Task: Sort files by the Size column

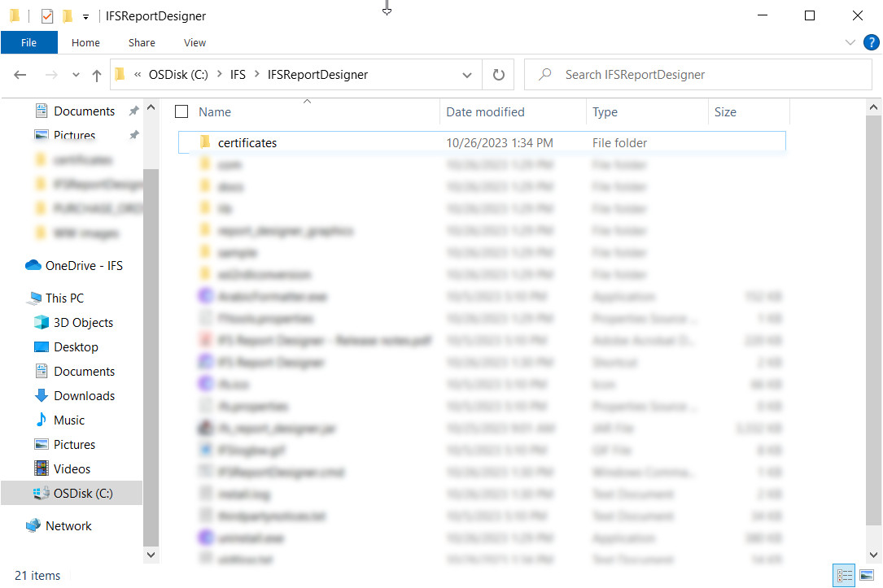Action: pyautogui.click(x=725, y=112)
